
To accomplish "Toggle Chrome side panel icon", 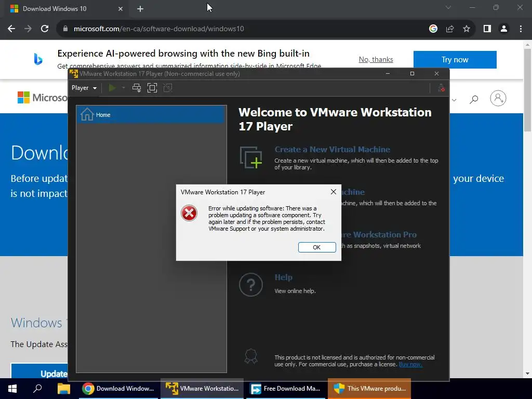I will [487, 29].
